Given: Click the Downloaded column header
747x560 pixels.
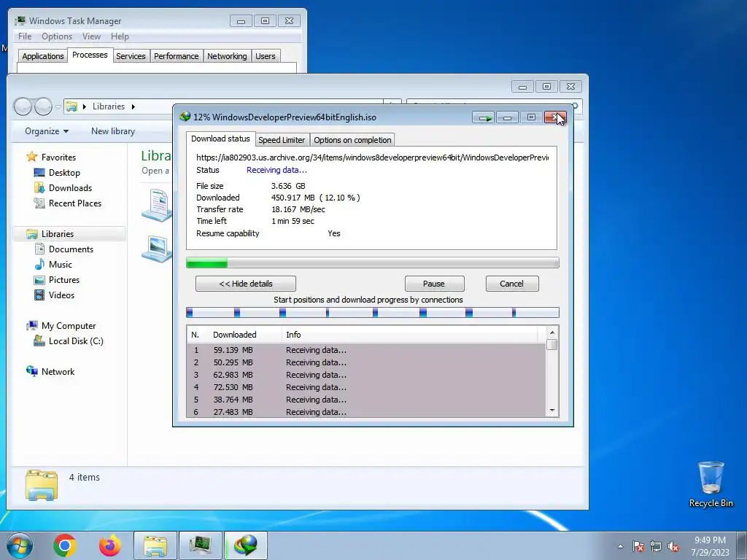Looking at the screenshot, I should tap(244, 335).
